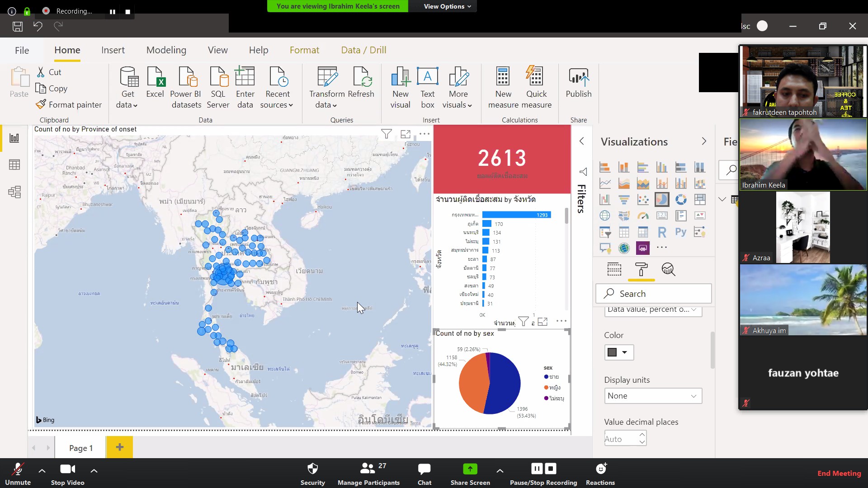Open the Format paint roller pane
Viewport: 868px width, 488px height.
tap(641, 270)
